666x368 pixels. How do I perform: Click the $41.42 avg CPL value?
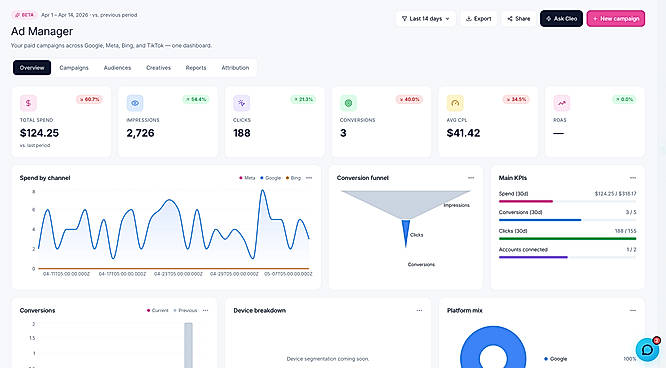coord(463,133)
